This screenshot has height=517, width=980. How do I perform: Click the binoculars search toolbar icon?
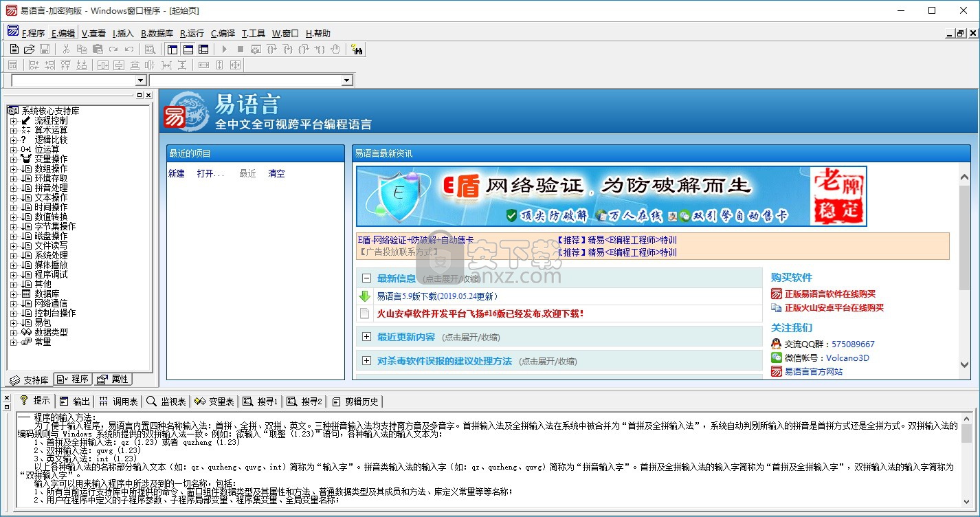pos(357,49)
